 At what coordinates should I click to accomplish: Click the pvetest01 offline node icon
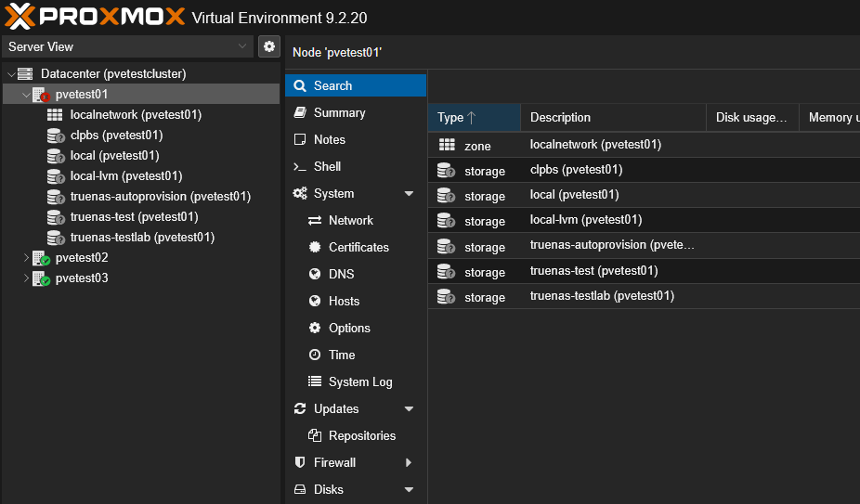[x=41, y=95]
